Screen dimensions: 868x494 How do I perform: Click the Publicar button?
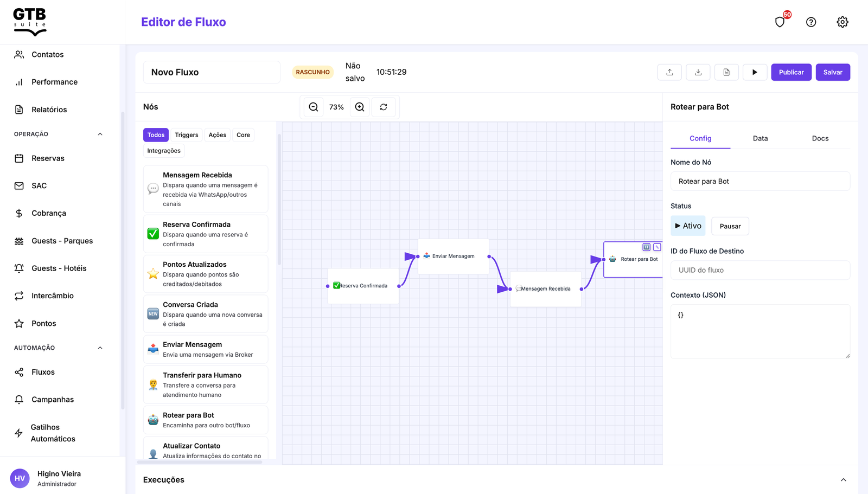[791, 72]
